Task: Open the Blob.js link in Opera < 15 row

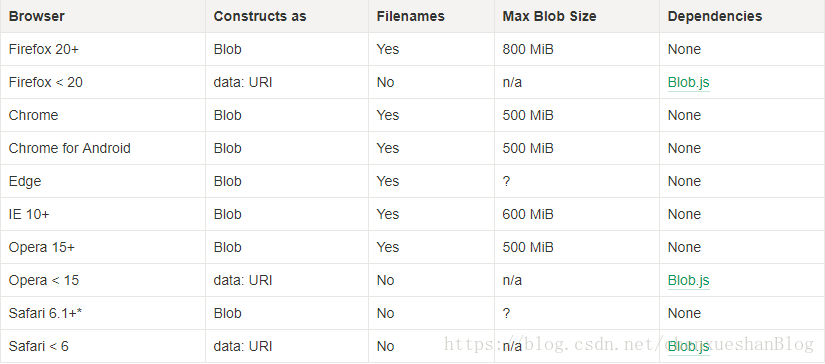Action: tap(689, 280)
